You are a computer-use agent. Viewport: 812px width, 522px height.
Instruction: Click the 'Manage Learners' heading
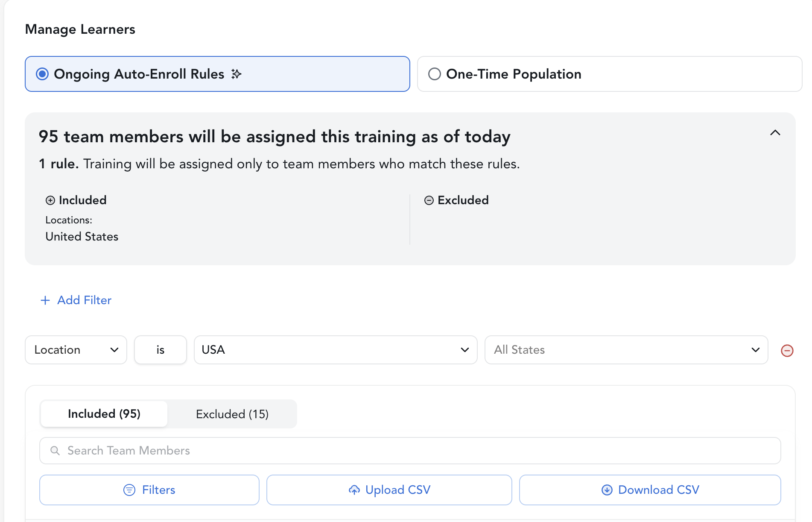tap(80, 29)
